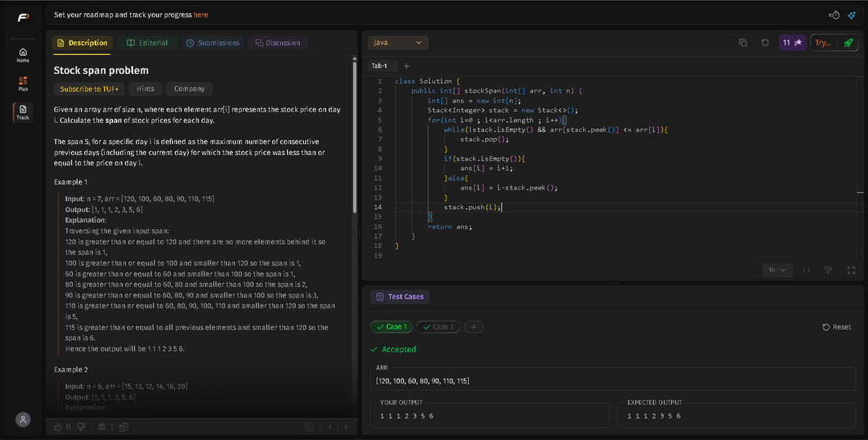Screen dimensions: 868x440
Task: Click line number 19 in editor
Action: point(379,255)
